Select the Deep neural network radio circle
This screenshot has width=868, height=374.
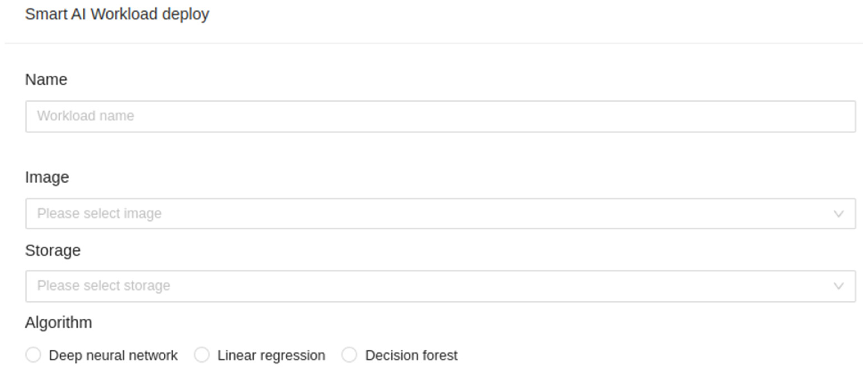[x=33, y=355]
